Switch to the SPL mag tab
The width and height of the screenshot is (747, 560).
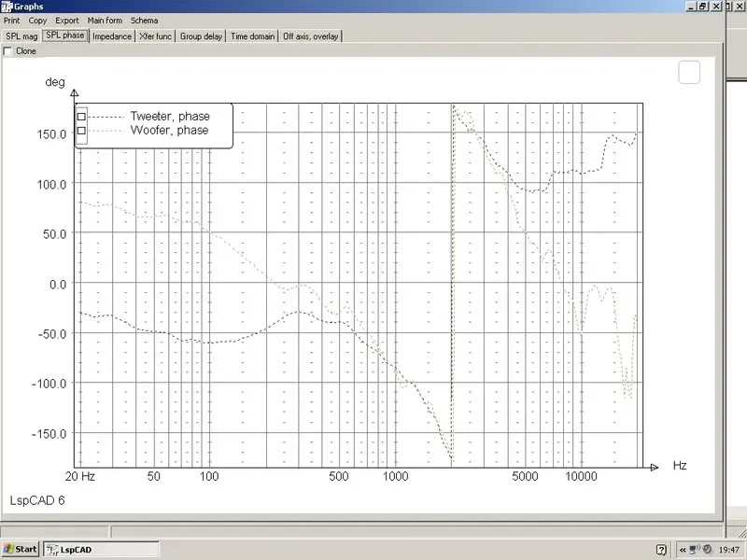click(x=21, y=36)
